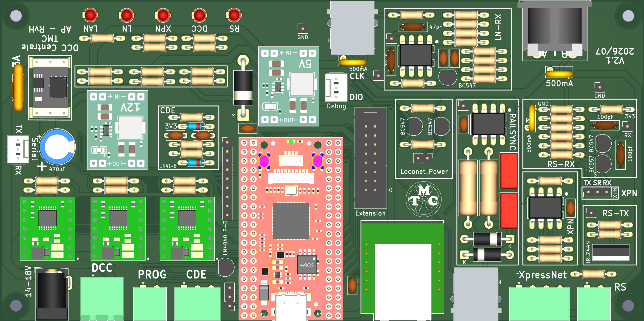Click the mirrored 'TMC' text
The width and height of the screenshot is (644, 321).
(50, 39)
